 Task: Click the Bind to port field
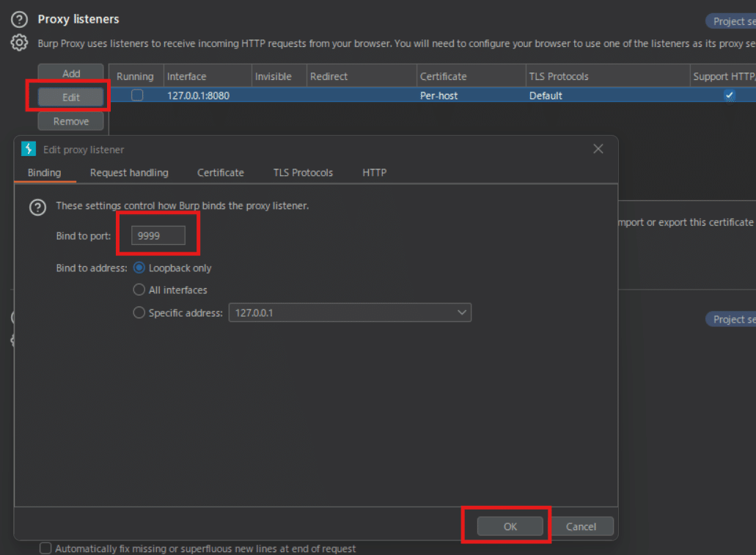pyautogui.click(x=158, y=236)
